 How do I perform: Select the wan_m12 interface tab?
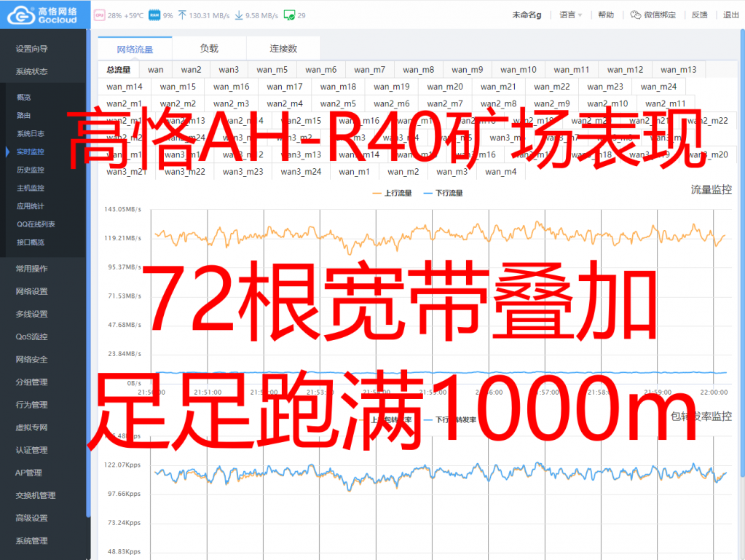pos(626,70)
